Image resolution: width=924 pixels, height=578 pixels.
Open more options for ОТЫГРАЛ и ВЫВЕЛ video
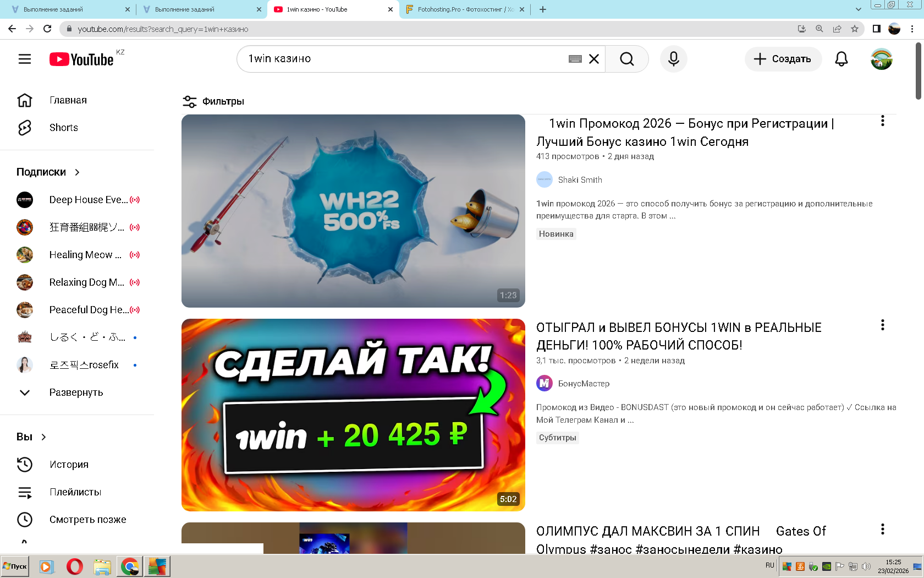[883, 325]
